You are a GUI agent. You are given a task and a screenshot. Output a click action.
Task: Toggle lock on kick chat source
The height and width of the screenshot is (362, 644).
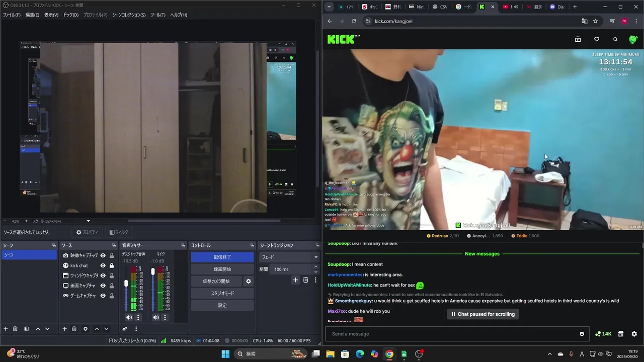click(x=112, y=265)
